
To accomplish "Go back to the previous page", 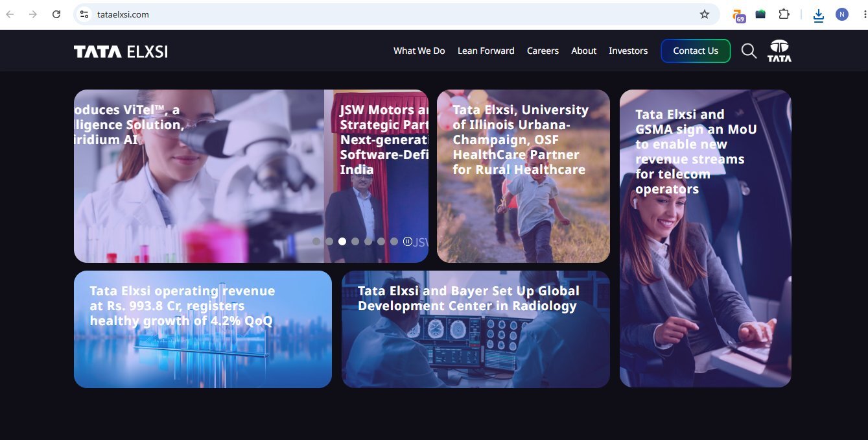I will pos(10,14).
